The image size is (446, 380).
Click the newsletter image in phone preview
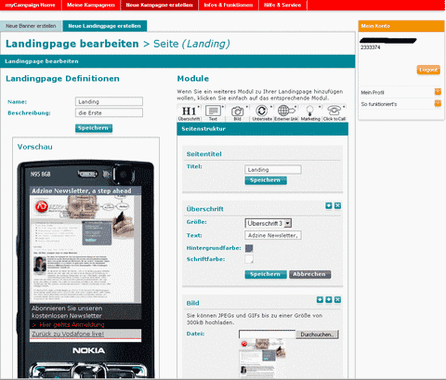pyautogui.click(x=85, y=249)
